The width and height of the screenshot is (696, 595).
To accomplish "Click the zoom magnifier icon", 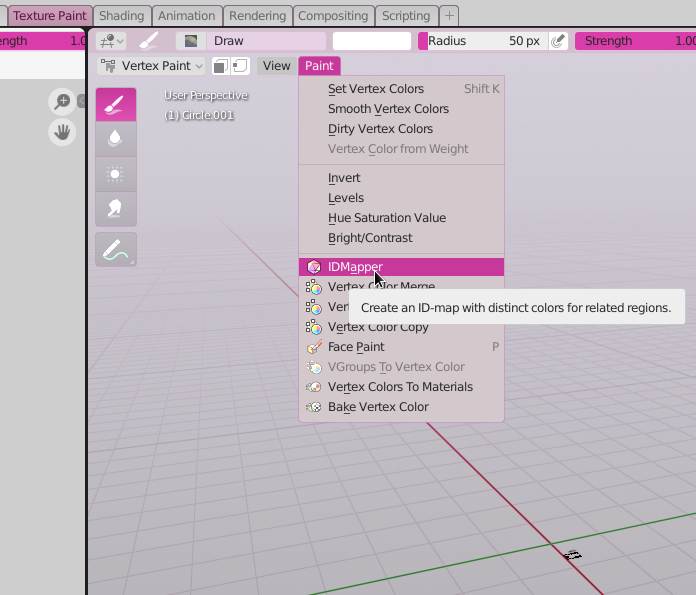I will coord(62,102).
